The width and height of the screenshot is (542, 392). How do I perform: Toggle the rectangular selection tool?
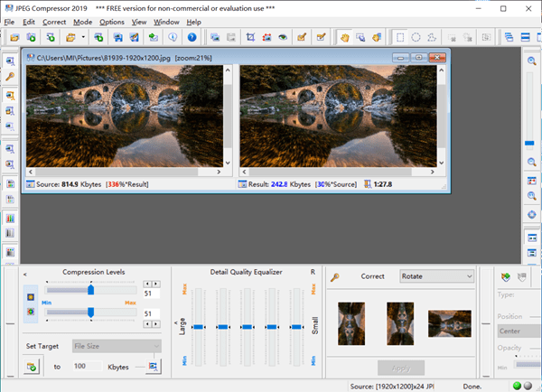pos(400,37)
